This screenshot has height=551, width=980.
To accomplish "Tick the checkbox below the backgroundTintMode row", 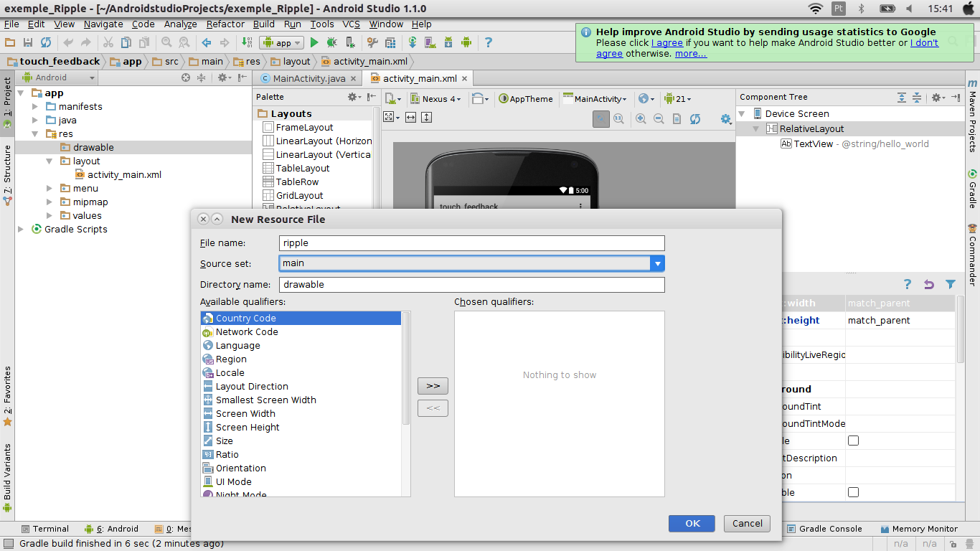I will [x=853, y=441].
